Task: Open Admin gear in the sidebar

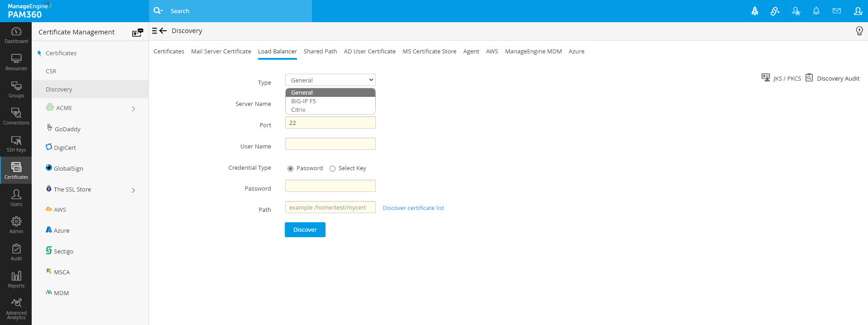Action: click(16, 225)
